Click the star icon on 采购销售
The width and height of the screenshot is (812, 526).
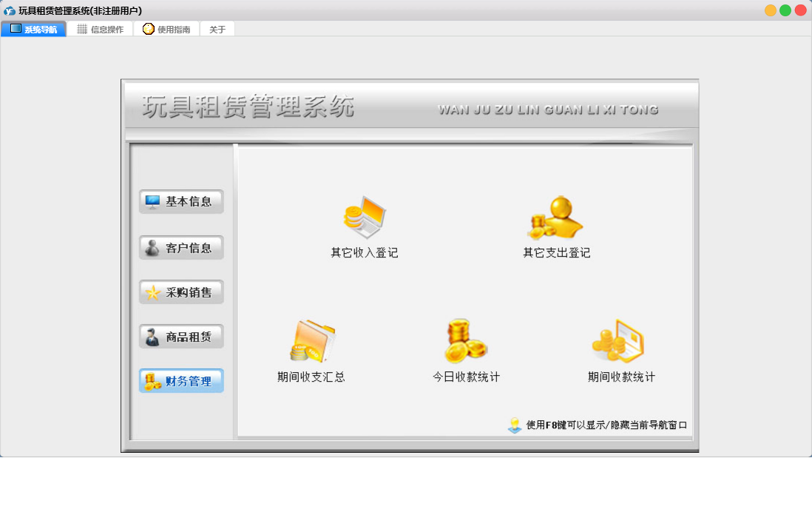pos(153,293)
